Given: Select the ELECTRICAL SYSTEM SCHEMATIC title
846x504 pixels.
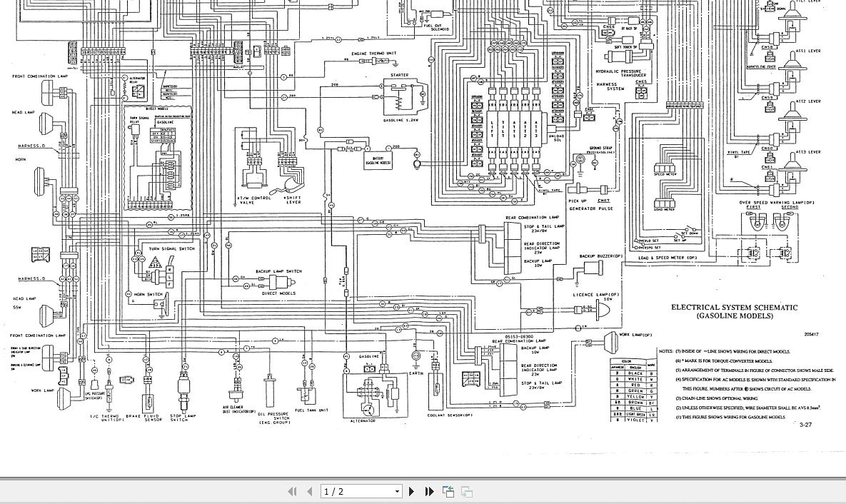Looking at the screenshot, I should click(734, 308).
